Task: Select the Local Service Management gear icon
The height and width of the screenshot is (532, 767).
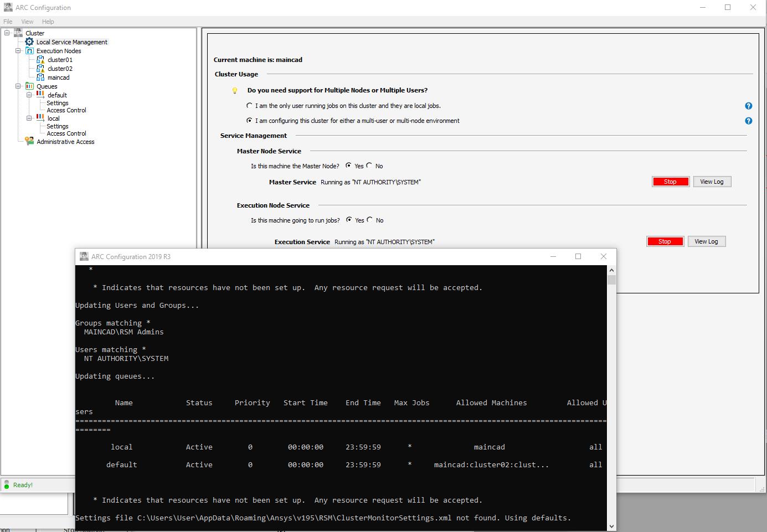Action: click(x=29, y=42)
